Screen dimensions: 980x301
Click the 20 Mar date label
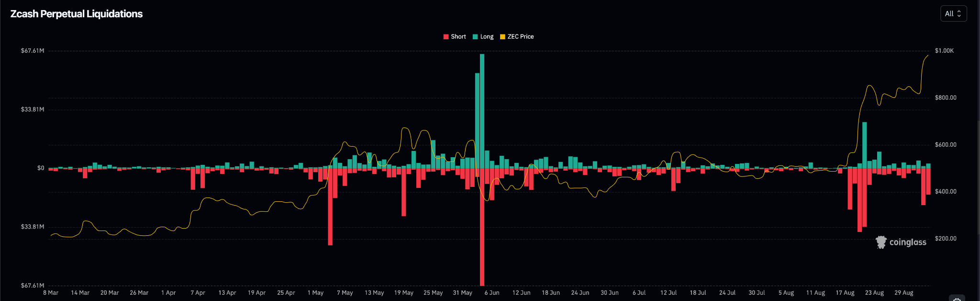pos(110,293)
